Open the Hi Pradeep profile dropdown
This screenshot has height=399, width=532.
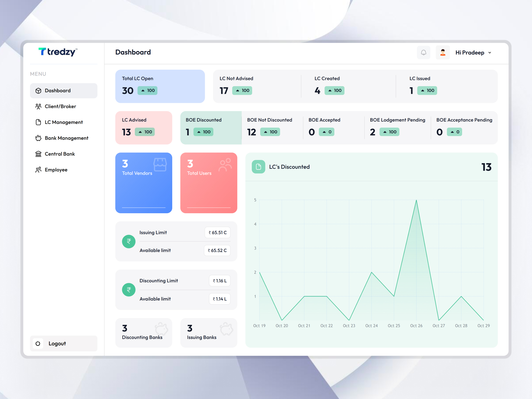(x=473, y=52)
